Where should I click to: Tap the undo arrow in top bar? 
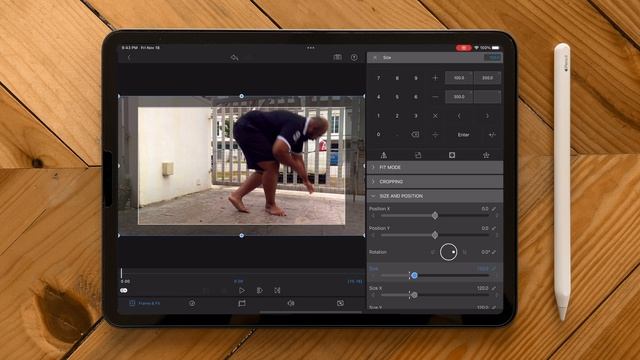coord(234,58)
